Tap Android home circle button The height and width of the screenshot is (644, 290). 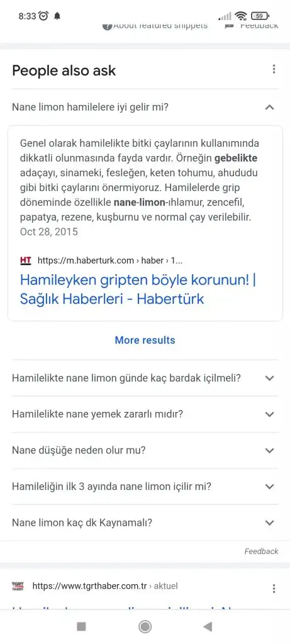pyautogui.click(x=145, y=626)
